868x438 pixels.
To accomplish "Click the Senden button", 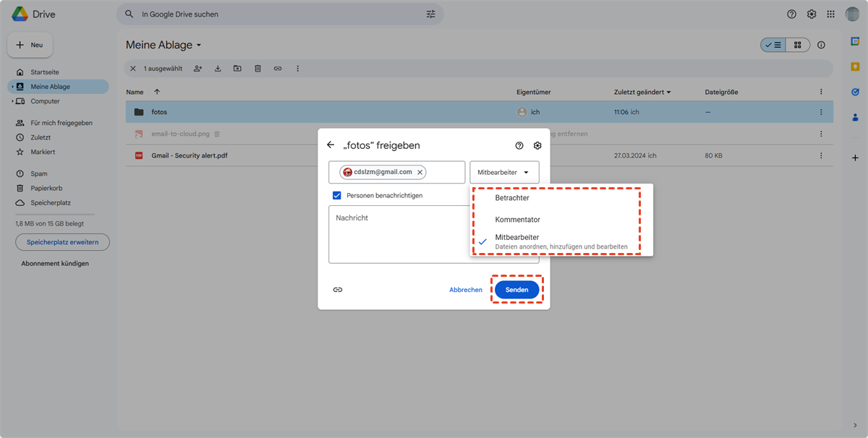I will point(516,290).
